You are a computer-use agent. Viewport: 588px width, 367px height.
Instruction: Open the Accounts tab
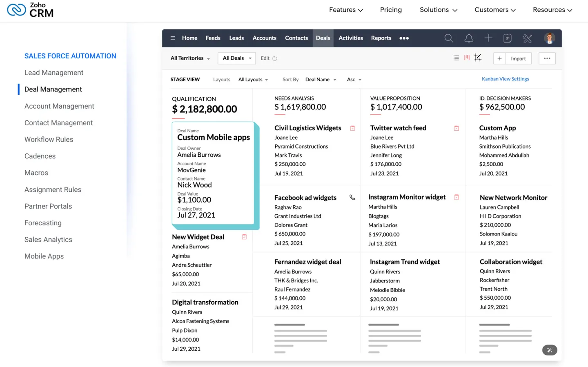pos(264,38)
